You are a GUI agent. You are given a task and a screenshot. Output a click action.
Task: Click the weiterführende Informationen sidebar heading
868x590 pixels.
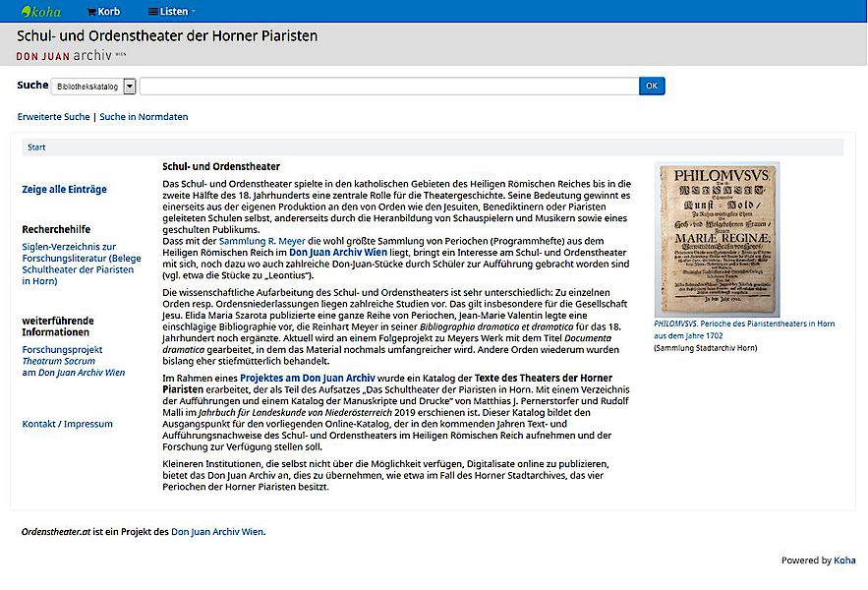pos(58,326)
